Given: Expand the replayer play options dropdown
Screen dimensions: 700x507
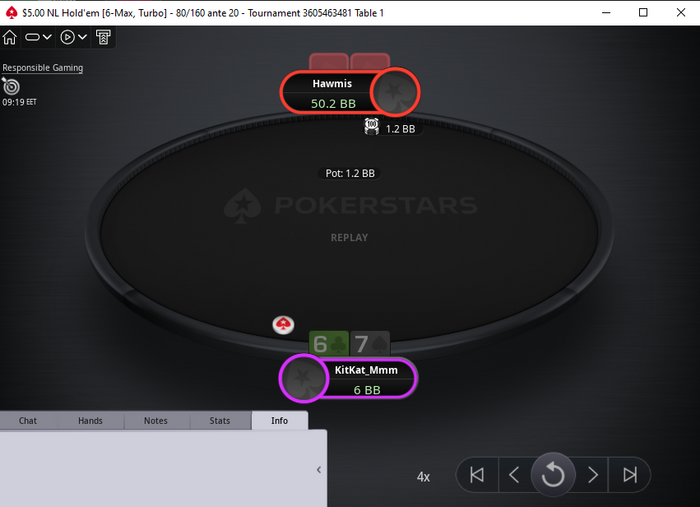Looking at the screenshot, I should point(73,37).
